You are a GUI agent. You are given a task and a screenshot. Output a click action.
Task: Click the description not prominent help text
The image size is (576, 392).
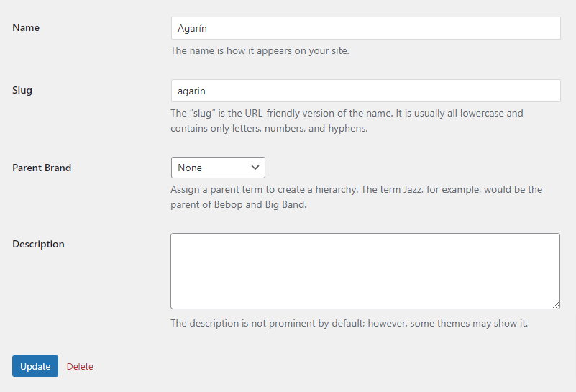click(x=349, y=323)
